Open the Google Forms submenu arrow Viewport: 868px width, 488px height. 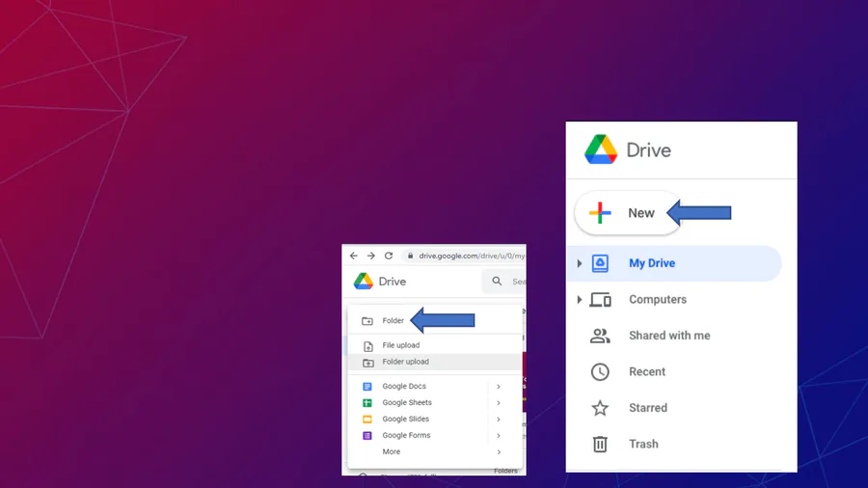click(499, 436)
